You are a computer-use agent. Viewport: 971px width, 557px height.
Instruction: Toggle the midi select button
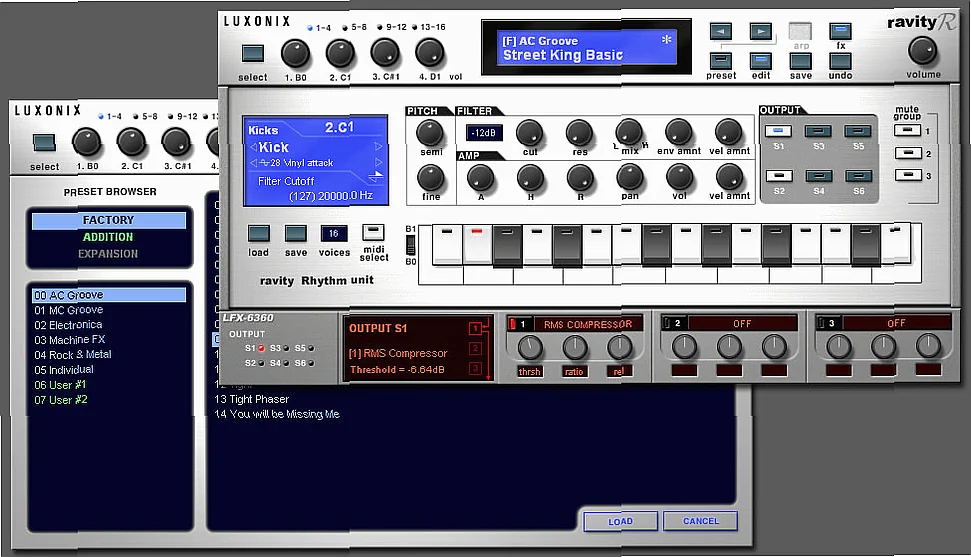coord(373,232)
